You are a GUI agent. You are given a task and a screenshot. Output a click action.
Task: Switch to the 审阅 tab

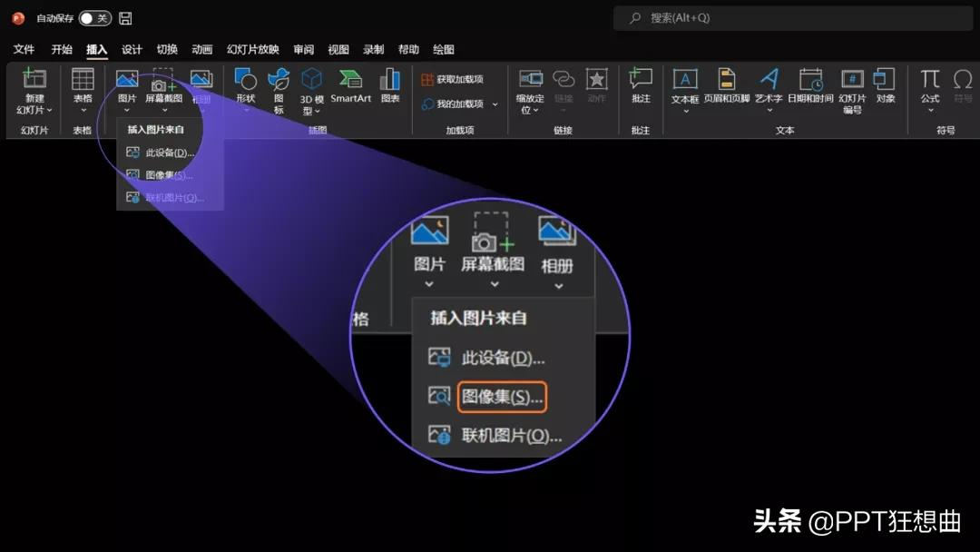point(304,49)
